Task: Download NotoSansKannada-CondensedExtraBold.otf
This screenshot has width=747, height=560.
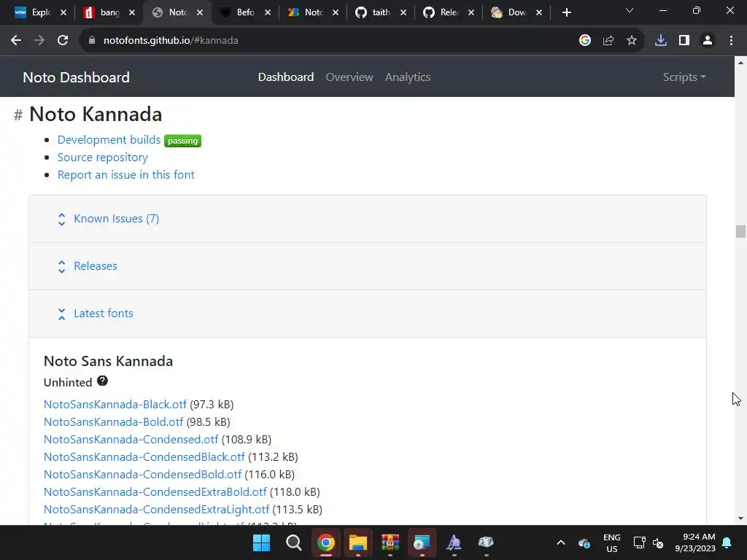Action: (x=155, y=492)
